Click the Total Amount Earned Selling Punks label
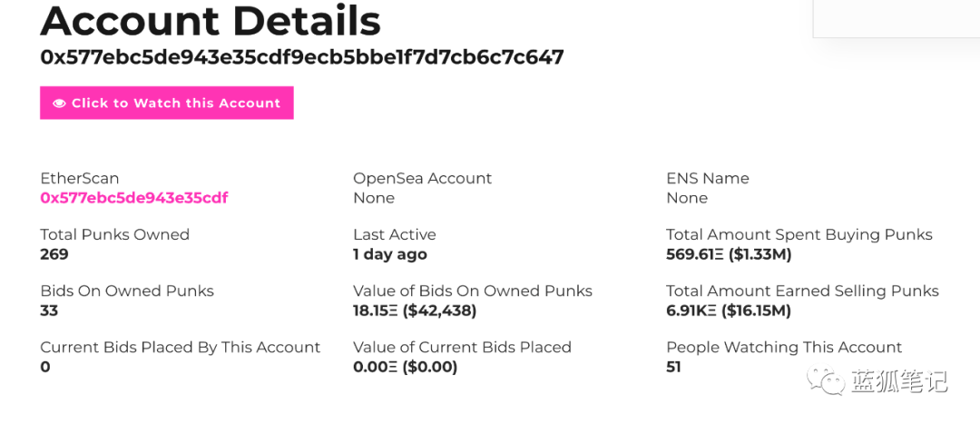980x424 pixels. coord(802,291)
